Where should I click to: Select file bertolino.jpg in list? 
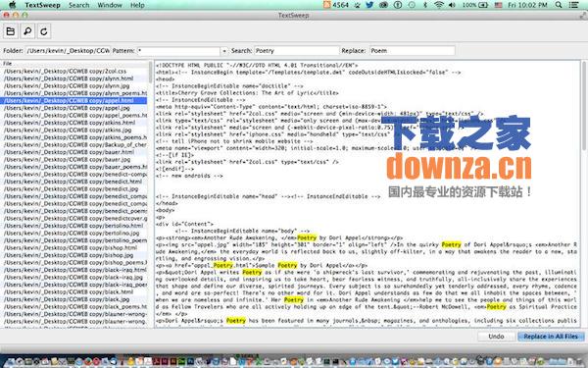coord(73,233)
